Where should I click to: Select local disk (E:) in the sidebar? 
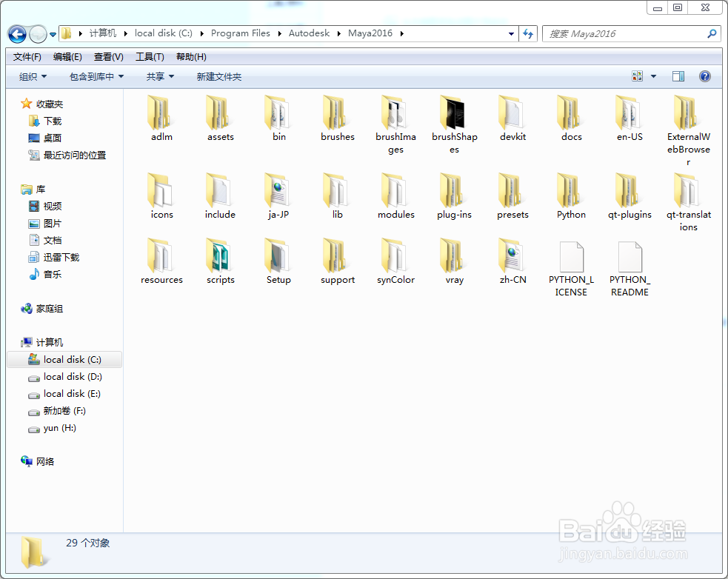click(64, 394)
